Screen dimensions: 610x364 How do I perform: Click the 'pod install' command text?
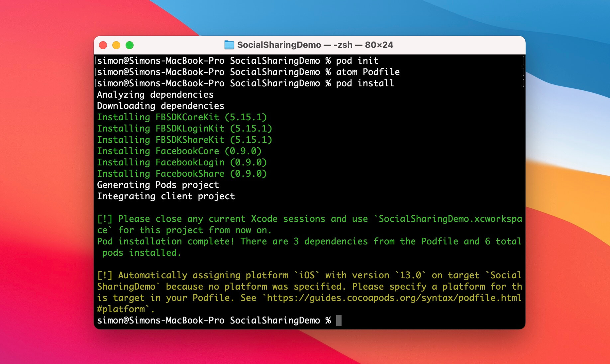click(365, 83)
